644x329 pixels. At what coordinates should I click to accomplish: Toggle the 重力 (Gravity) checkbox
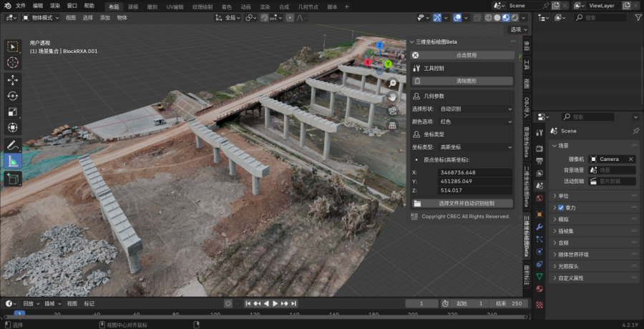(560, 207)
